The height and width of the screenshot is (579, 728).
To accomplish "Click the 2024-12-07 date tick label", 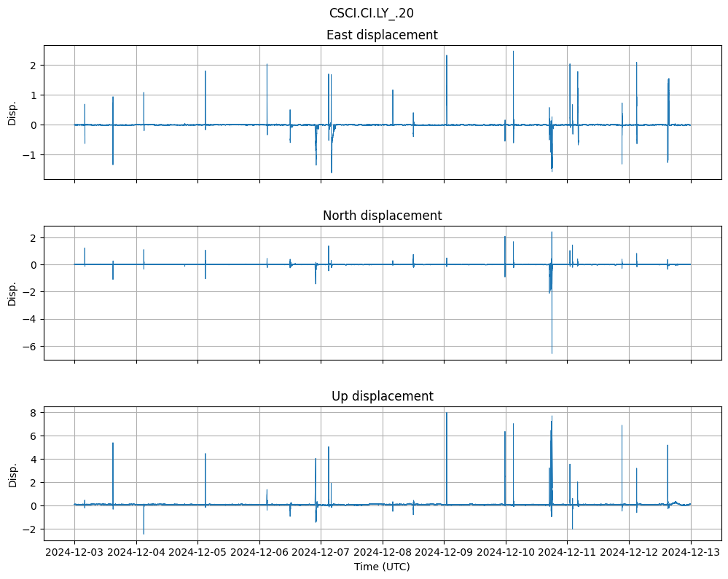I will point(321,553).
